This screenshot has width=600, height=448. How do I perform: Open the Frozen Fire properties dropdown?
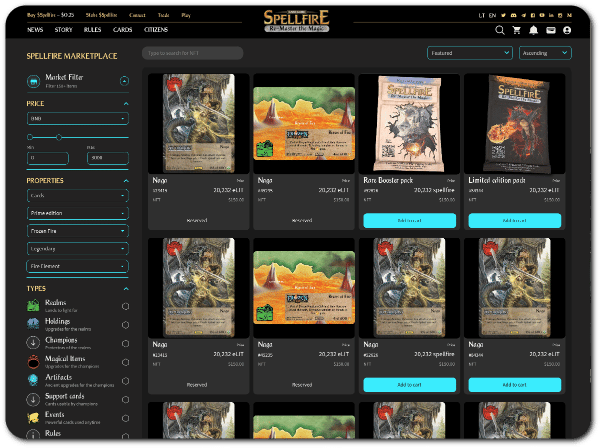click(x=77, y=230)
